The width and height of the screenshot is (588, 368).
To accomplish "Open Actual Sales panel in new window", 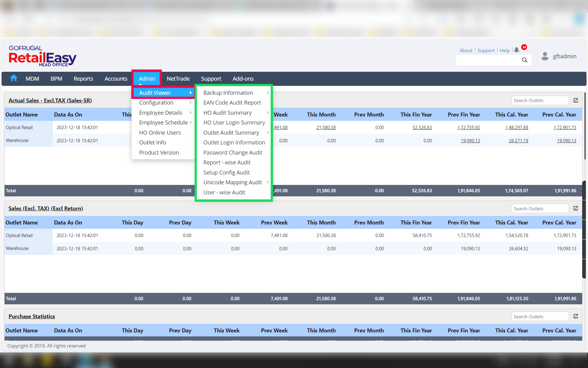I will tap(576, 100).
